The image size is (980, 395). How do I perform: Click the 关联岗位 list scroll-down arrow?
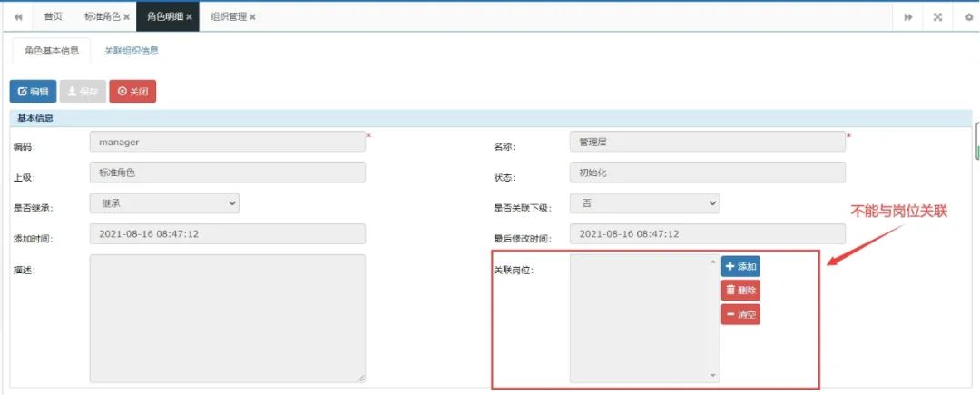(x=714, y=376)
